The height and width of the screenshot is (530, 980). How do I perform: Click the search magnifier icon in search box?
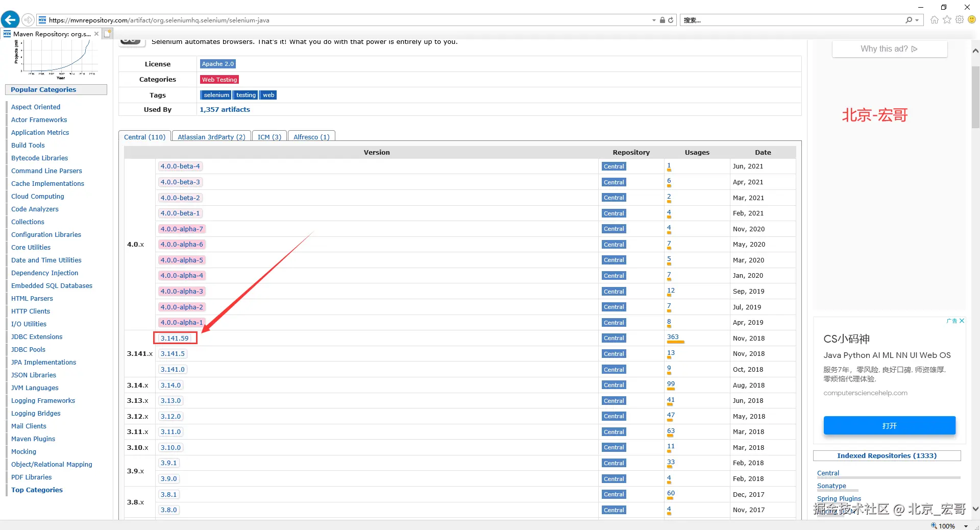point(909,20)
